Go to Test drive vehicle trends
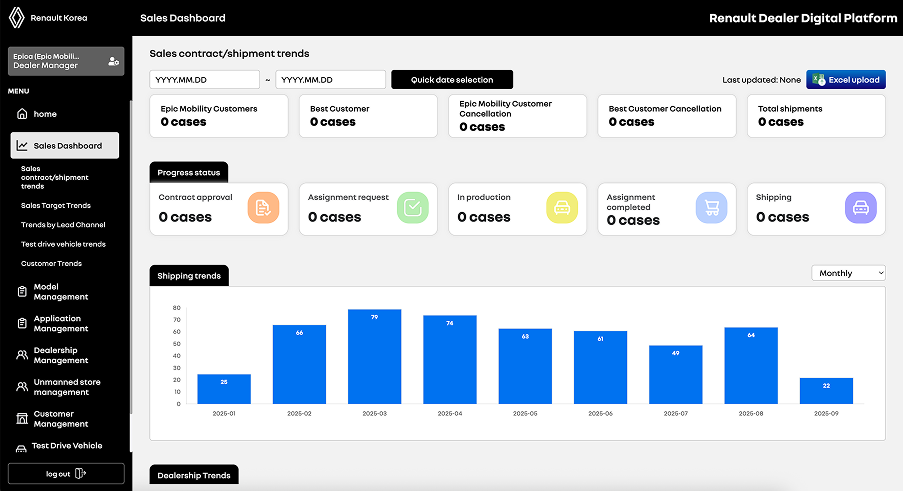This screenshot has width=903, height=491. pyautogui.click(x=63, y=244)
